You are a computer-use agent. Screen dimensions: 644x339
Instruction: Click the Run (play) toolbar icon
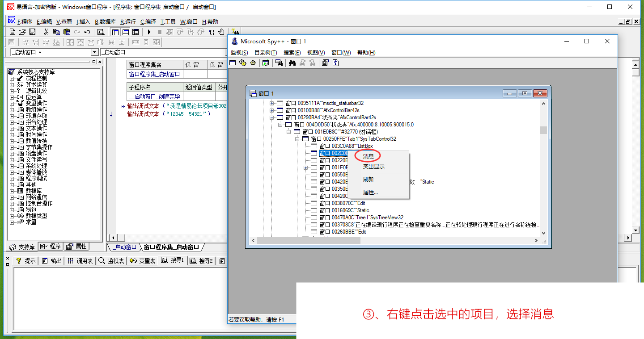(x=149, y=32)
